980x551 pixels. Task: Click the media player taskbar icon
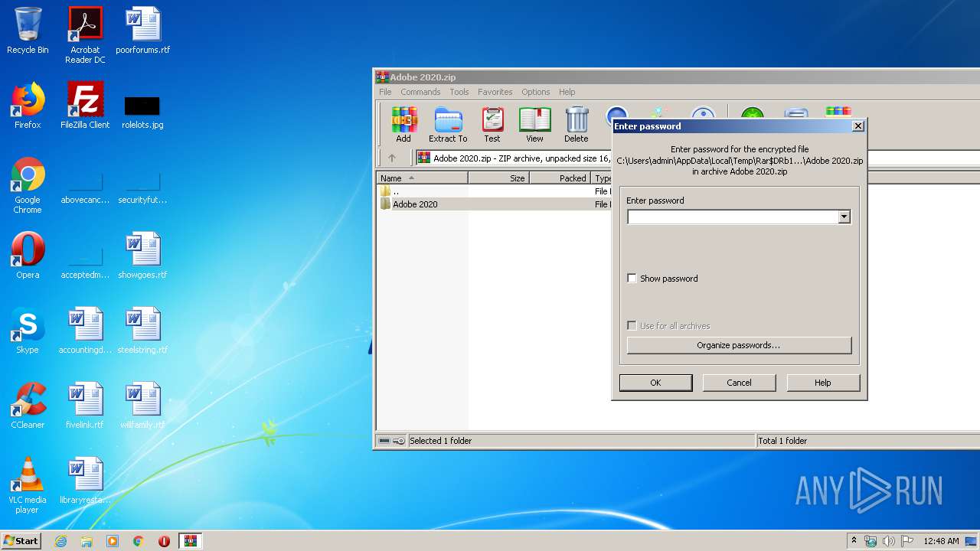pyautogui.click(x=113, y=541)
